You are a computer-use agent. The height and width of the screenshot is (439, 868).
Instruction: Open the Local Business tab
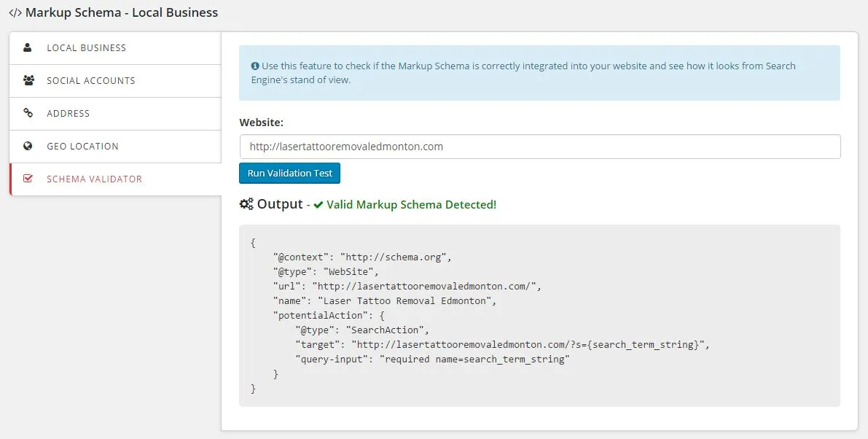tap(115, 48)
